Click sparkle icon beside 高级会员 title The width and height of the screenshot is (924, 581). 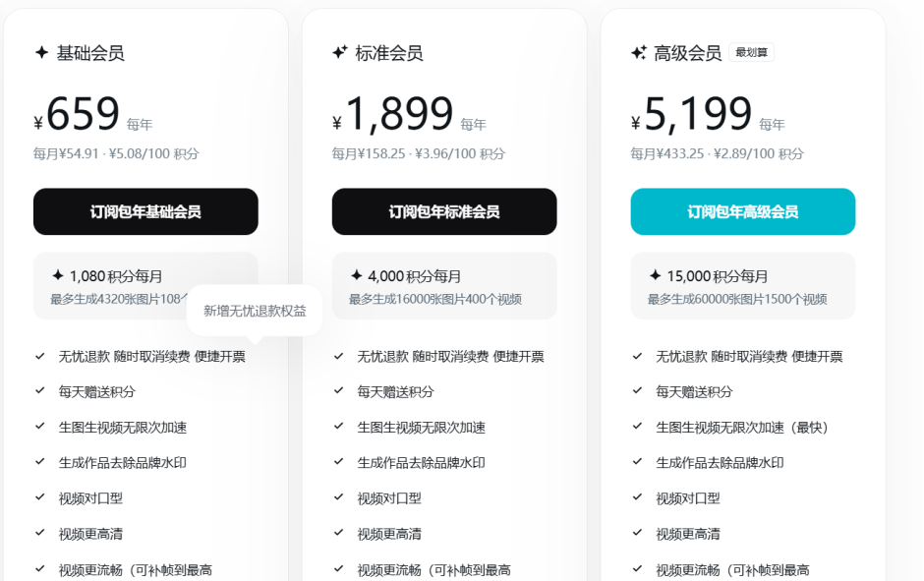pos(639,53)
